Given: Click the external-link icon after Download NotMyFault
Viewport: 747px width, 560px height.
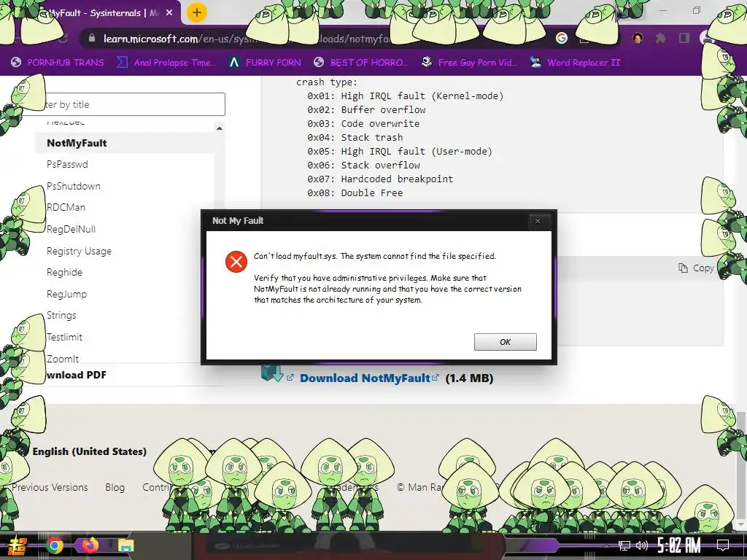Looking at the screenshot, I should pos(435,378).
